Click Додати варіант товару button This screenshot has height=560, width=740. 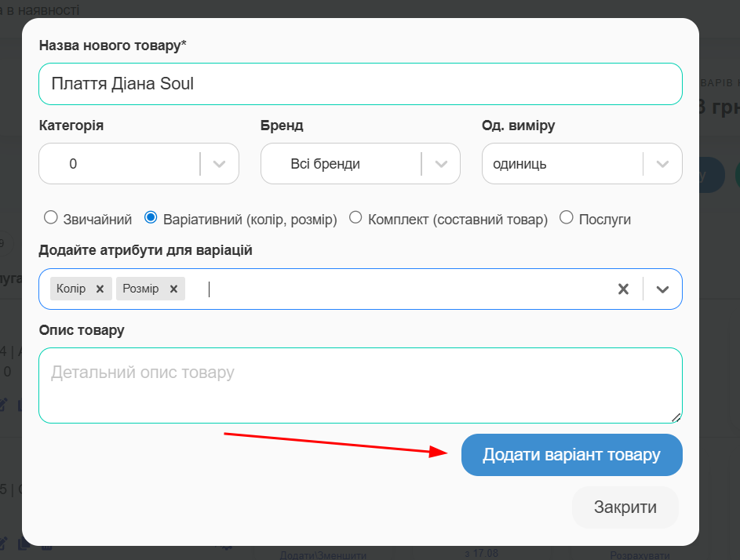571,455
